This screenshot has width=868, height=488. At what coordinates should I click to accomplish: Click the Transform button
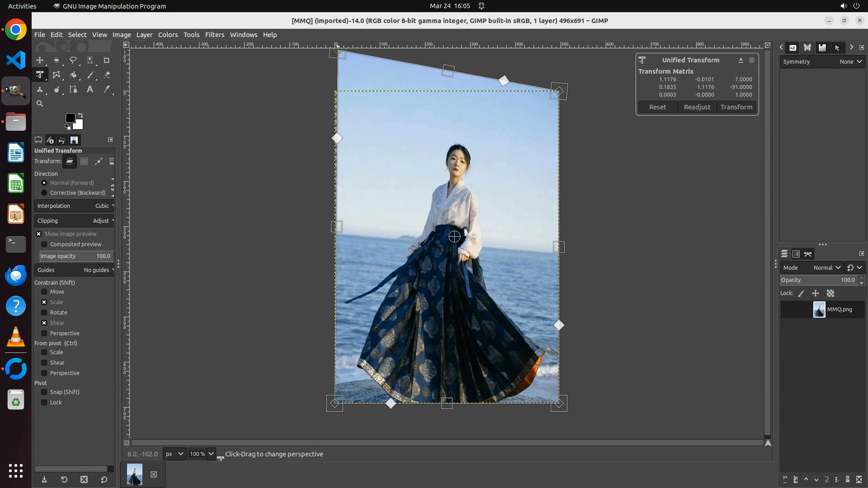coord(736,107)
